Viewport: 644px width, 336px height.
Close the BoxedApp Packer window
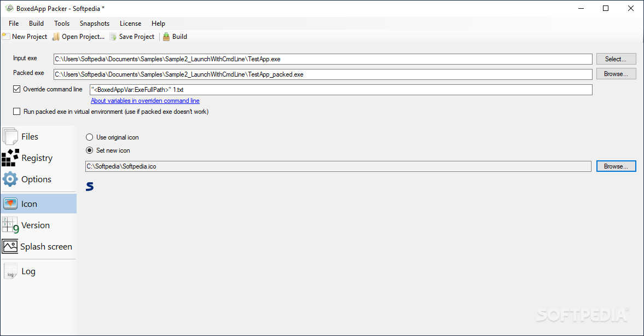631,8
